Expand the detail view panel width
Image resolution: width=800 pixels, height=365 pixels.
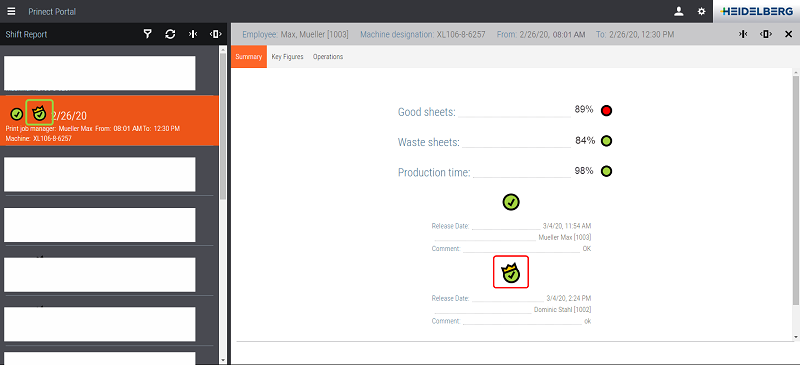point(766,34)
